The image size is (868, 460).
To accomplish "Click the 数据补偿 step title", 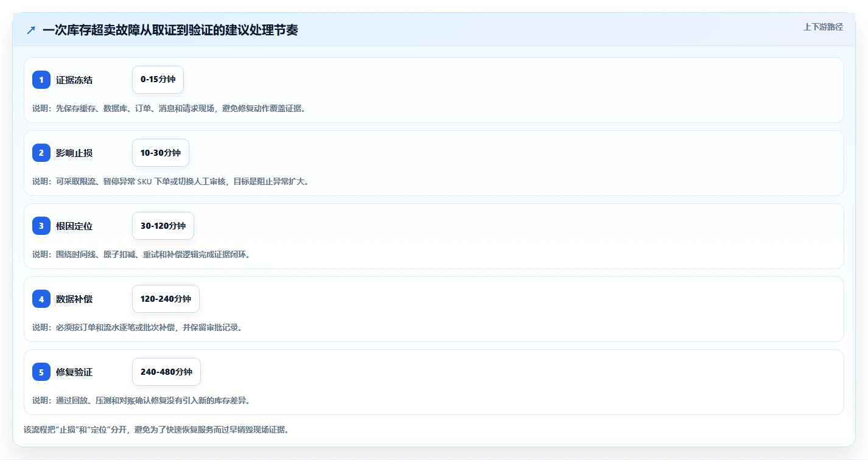I will 74,299.
